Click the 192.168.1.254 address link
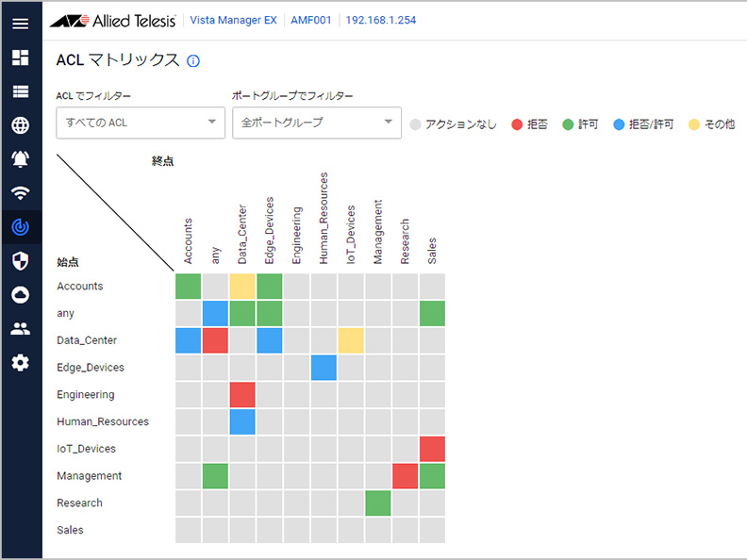 381,20
